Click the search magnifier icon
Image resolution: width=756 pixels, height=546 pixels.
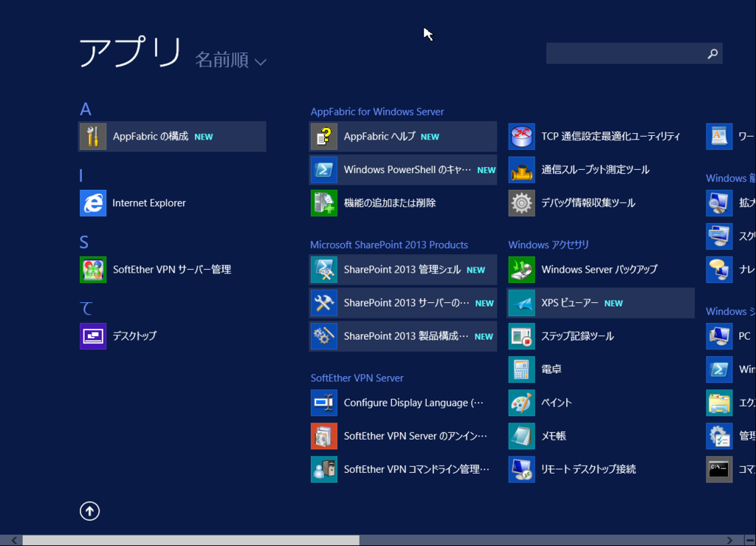[x=712, y=53]
